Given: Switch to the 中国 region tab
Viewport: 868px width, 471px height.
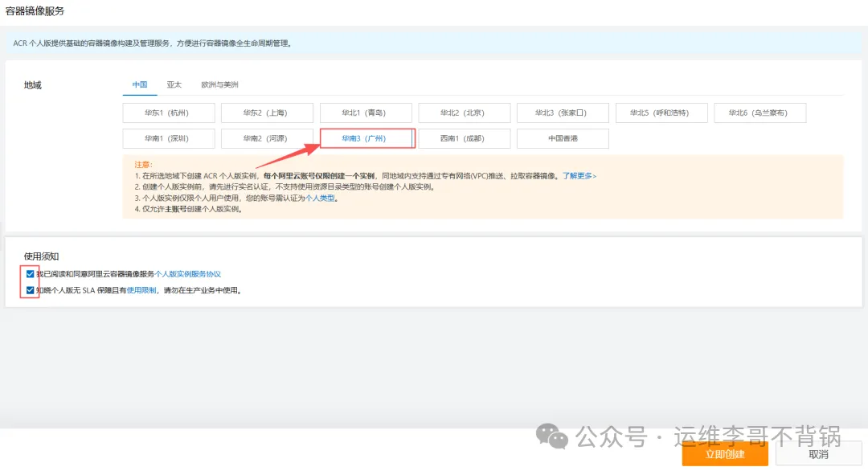Looking at the screenshot, I should tap(140, 84).
